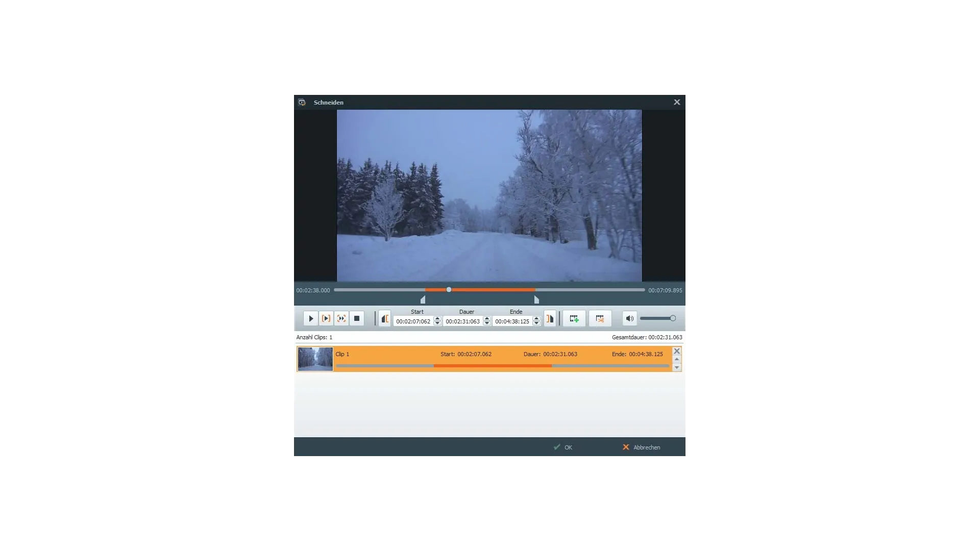Confirm with the OK button
Viewport: 980px width, 551px height.
pos(563,447)
